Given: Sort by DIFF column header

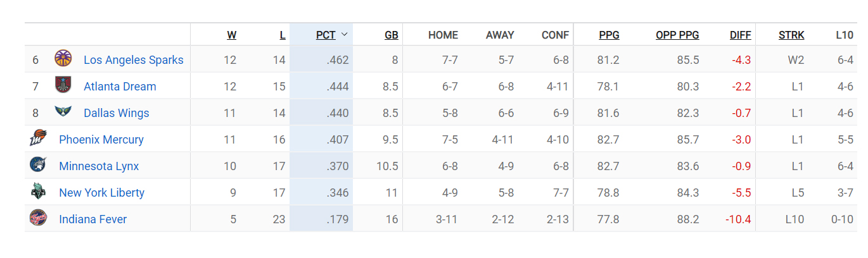Looking at the screenshot, I should click(x=740, y=35).
